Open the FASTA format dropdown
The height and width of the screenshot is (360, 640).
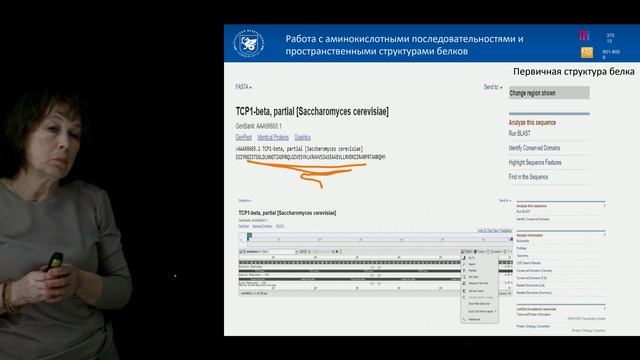[x=243, y=87]
